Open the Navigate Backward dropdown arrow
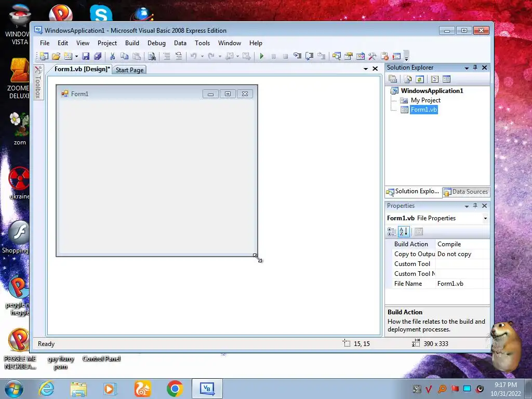 [237, 56]
